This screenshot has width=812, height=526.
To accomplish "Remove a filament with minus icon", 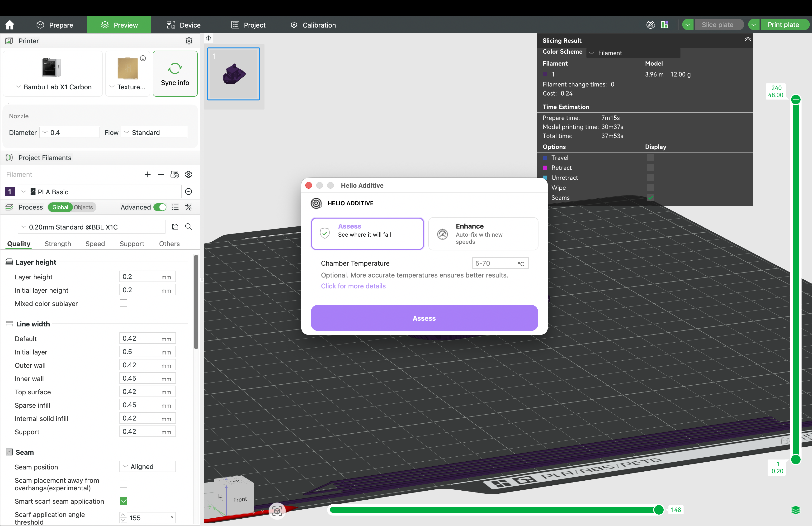I will coord(161,174).
